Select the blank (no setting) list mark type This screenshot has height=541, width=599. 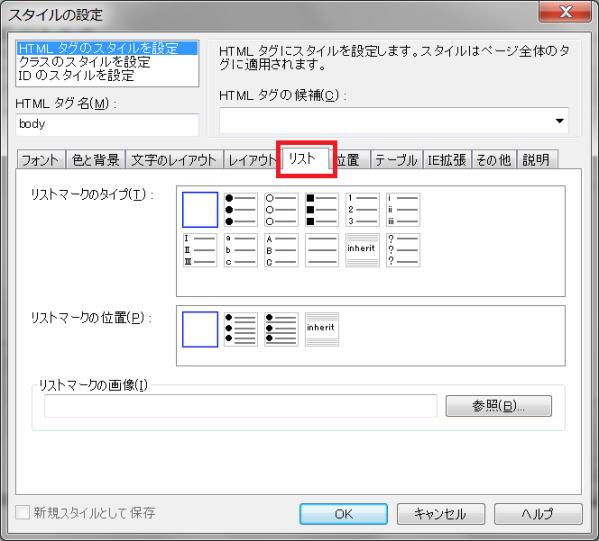[200, 210]
